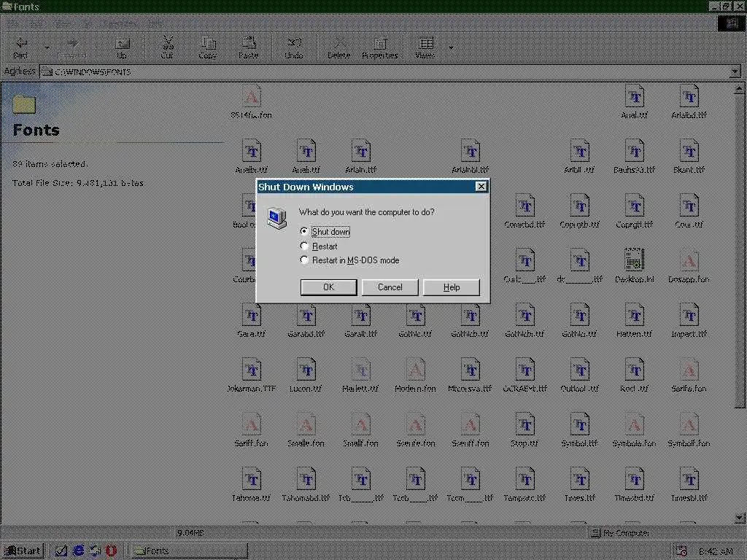The width and height of the screenshot is (747, 560).
Task: Open Help in Shut Down dialog
Action: 451,287
